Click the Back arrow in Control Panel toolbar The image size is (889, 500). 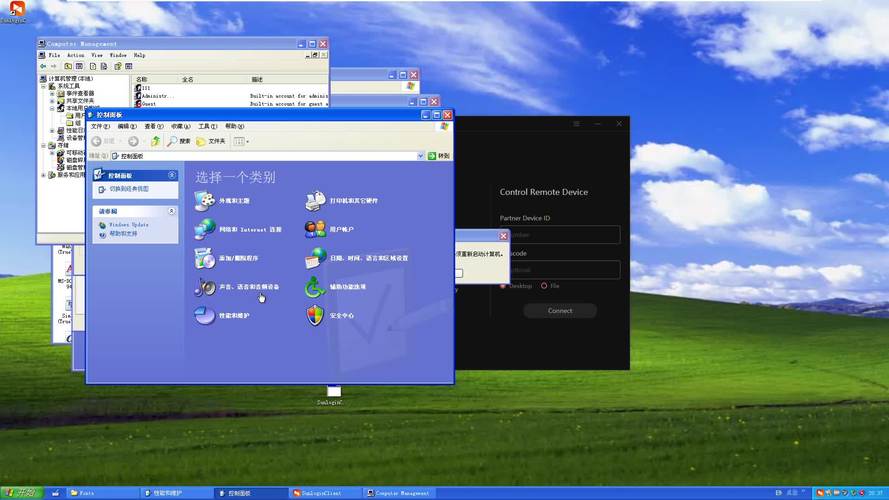coord(96,141)
